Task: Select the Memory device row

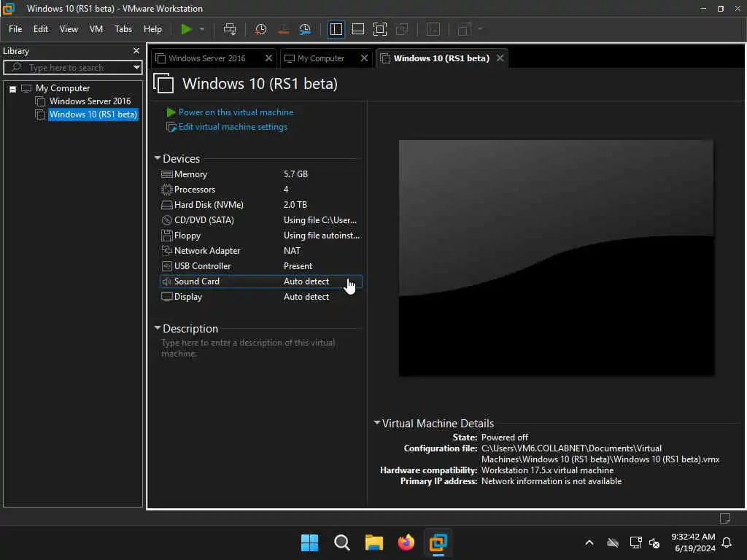Action: [x=260, y=174]
